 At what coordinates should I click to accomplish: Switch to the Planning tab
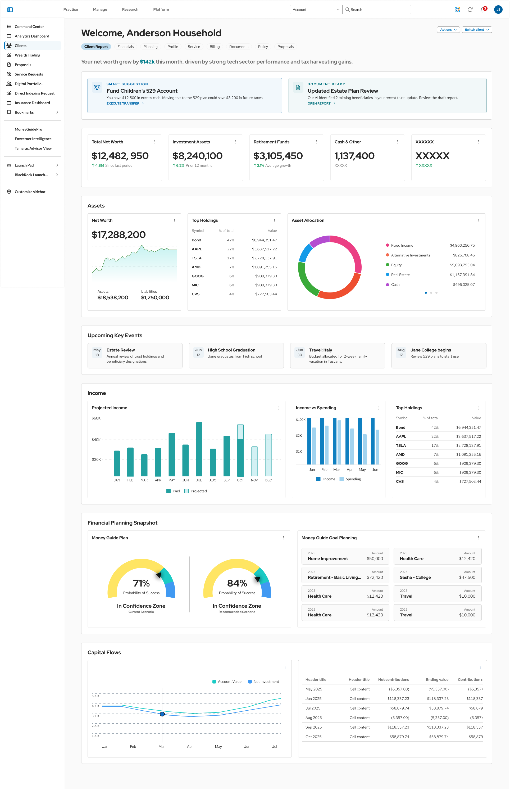(x=150, y=47)
